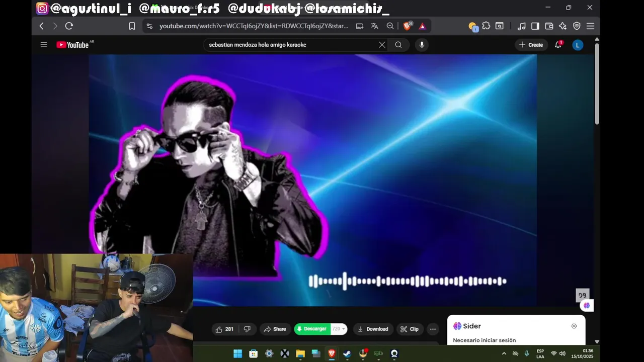644x362 pixels.
Task: Click the Download button
Action: [373, 329]
